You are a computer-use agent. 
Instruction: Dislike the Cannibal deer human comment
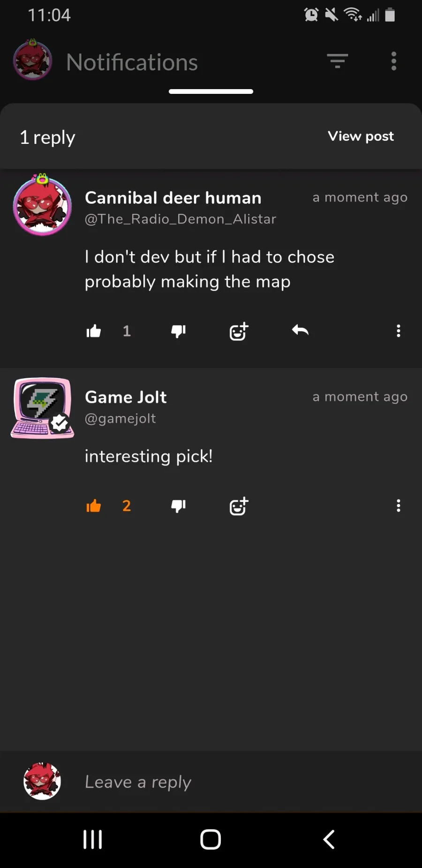pyautogui.click(x=178, y=332)
